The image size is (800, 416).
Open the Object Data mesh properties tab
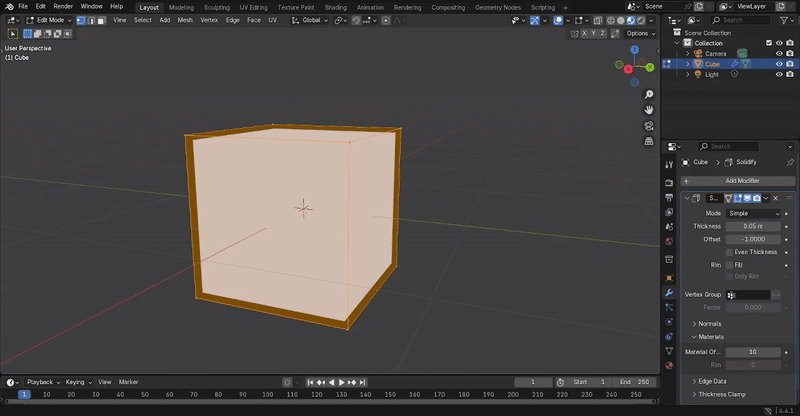click(x=669, y=351)
